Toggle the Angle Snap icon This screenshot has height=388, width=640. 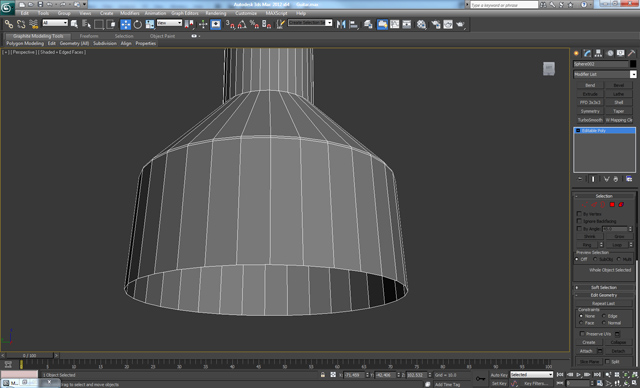[242, 24]
